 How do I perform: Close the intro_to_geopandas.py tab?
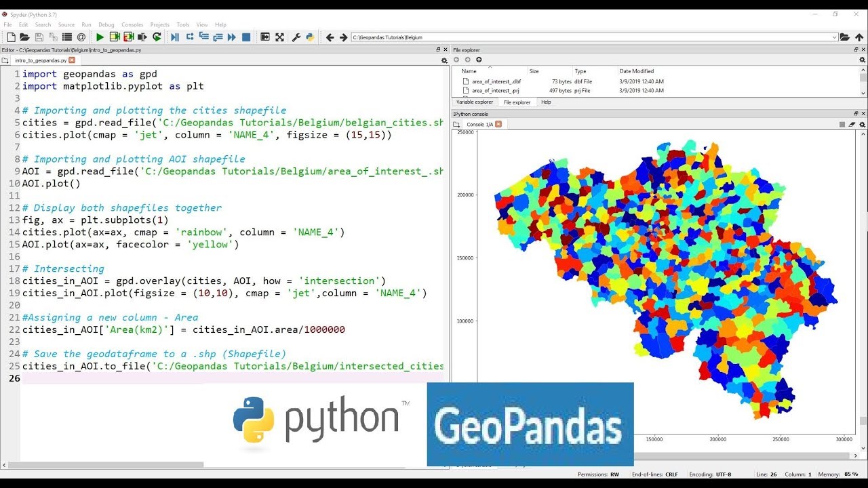pyautogui.click(x=72, y=60)
